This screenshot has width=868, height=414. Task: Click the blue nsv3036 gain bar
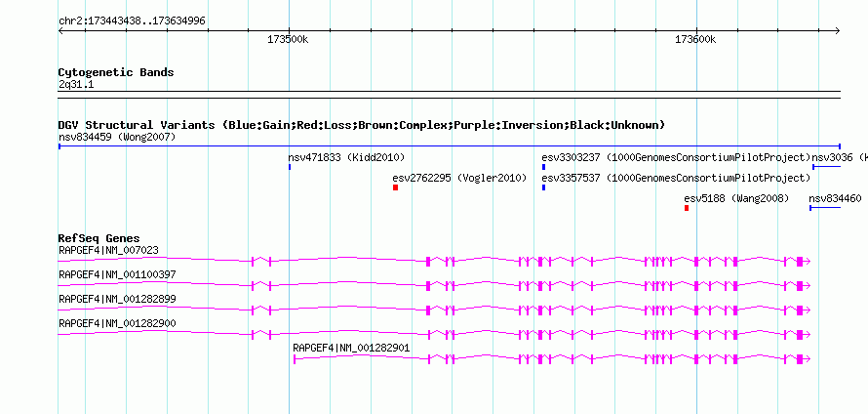[826, 167]
